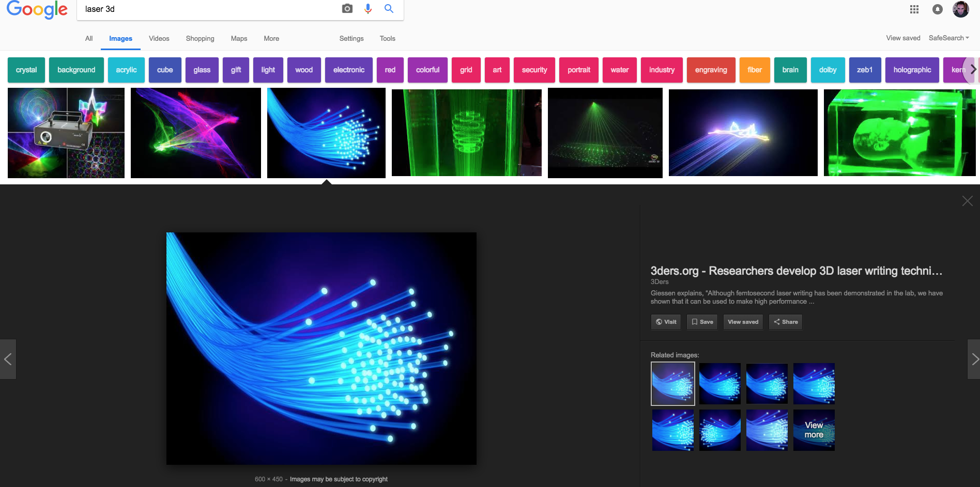Filter by the gift chip

(x=236, y=70)
